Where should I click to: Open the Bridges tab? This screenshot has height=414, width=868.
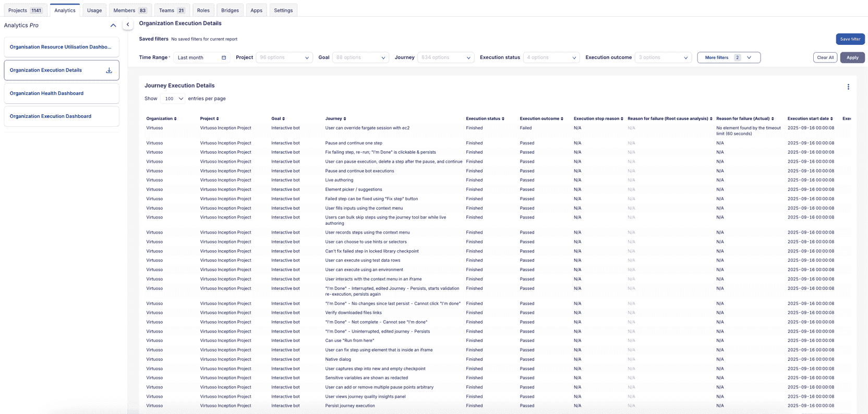(x=230, y=10)
